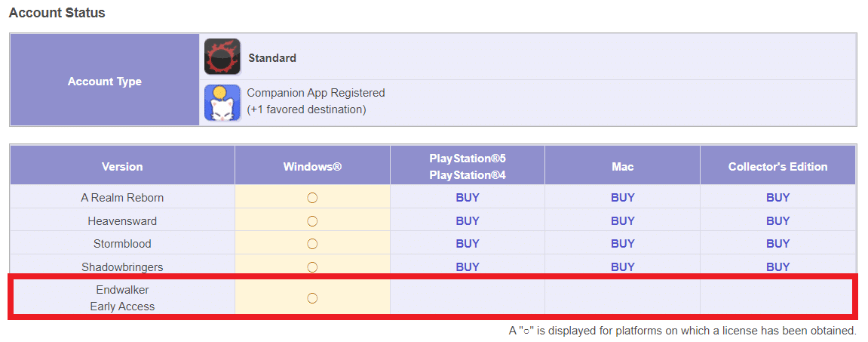
Task: Buy Shadowbringers for Mac
Action: point(622,267)
